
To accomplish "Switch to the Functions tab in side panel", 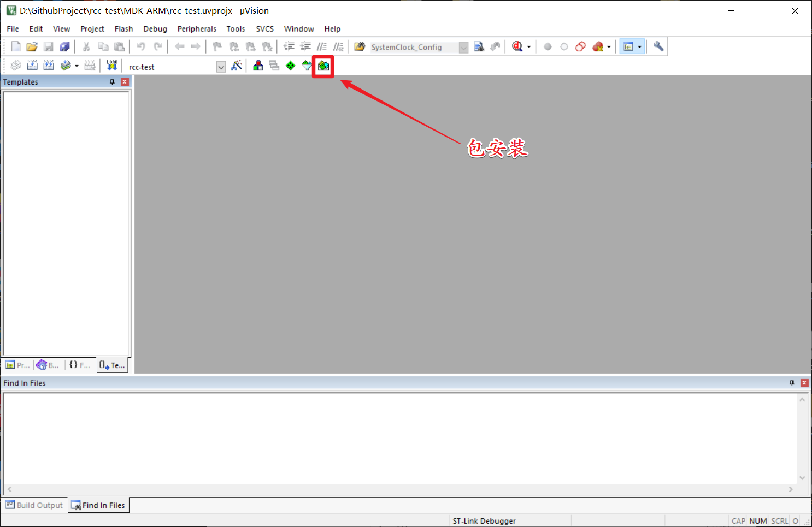I will click(x=79, y=365).
